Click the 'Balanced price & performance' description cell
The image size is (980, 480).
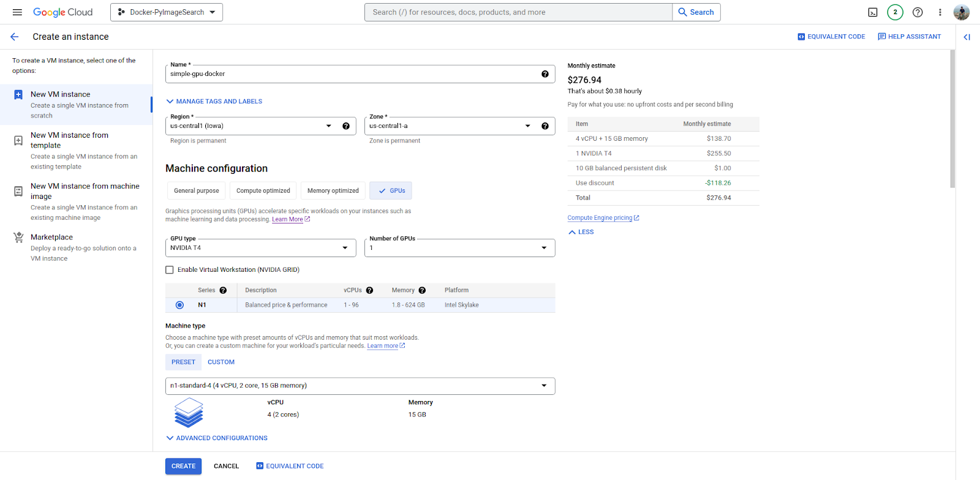click(286, 305)
